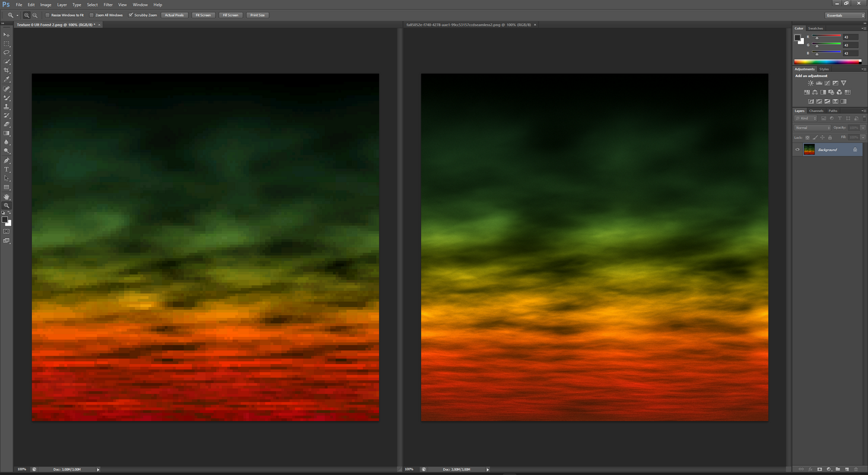Select the Hand tool

pos(7,197)
